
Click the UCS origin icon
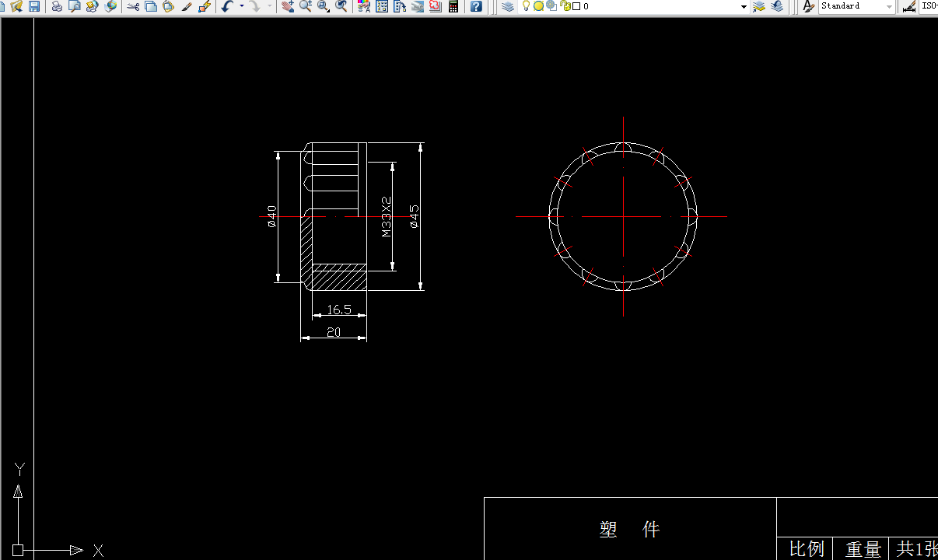coord(18,550)
